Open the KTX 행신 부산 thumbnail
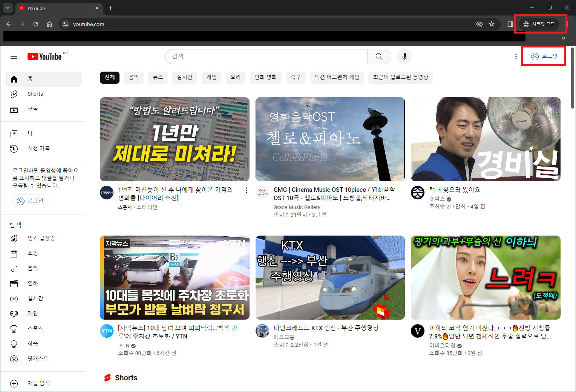This screenshot has height=392, width=576. coord(330,277)
